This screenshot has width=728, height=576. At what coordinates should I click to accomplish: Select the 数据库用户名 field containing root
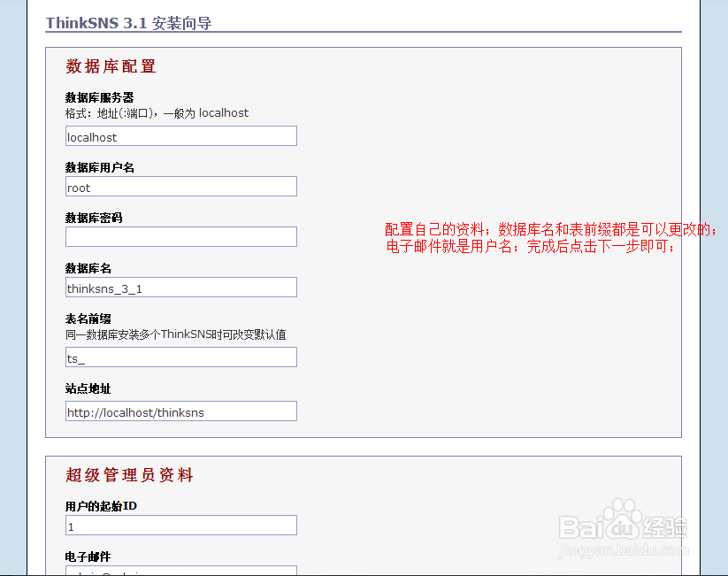pos(180,186)
